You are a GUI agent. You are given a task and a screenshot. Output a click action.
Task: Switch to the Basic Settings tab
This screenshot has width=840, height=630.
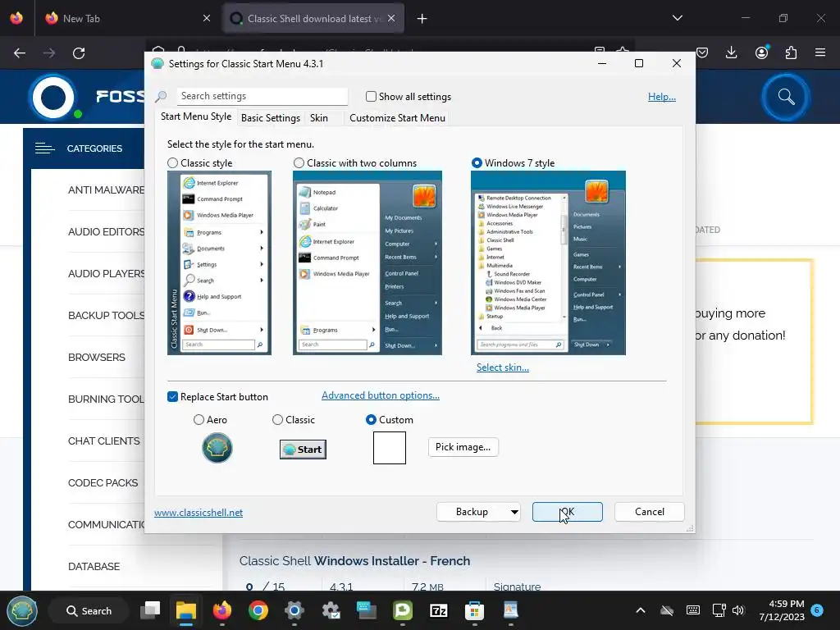[x=271, y=118]
